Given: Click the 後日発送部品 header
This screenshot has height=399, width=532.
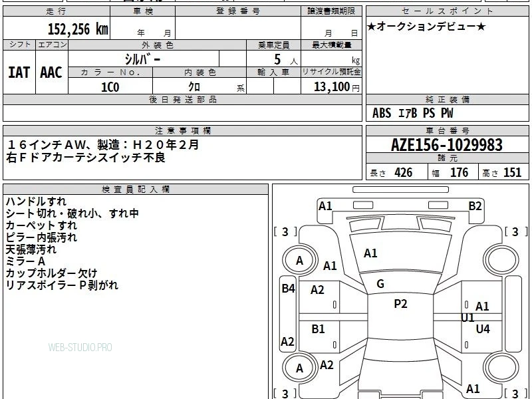Looking at the screenshot, I should 182,99.
